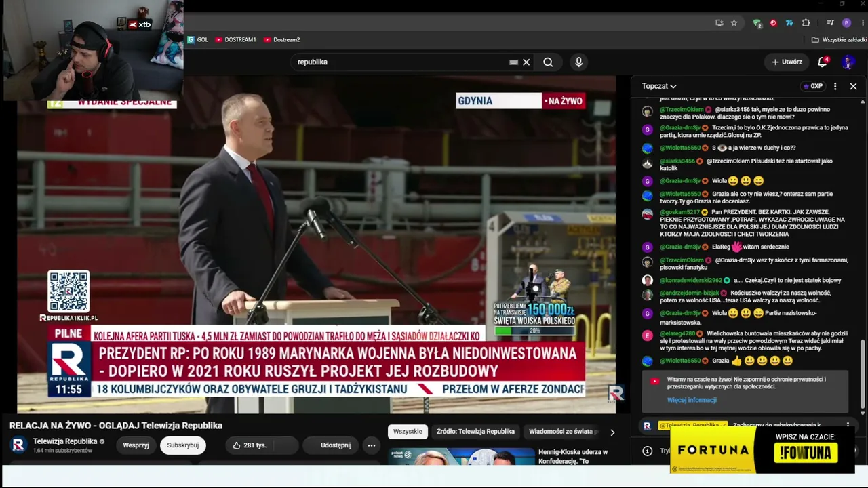This screenshot has height=488, width=868.
Task: Open the blue 7TV extension icon
Action: pyautogui.click(x=789, y=23)
